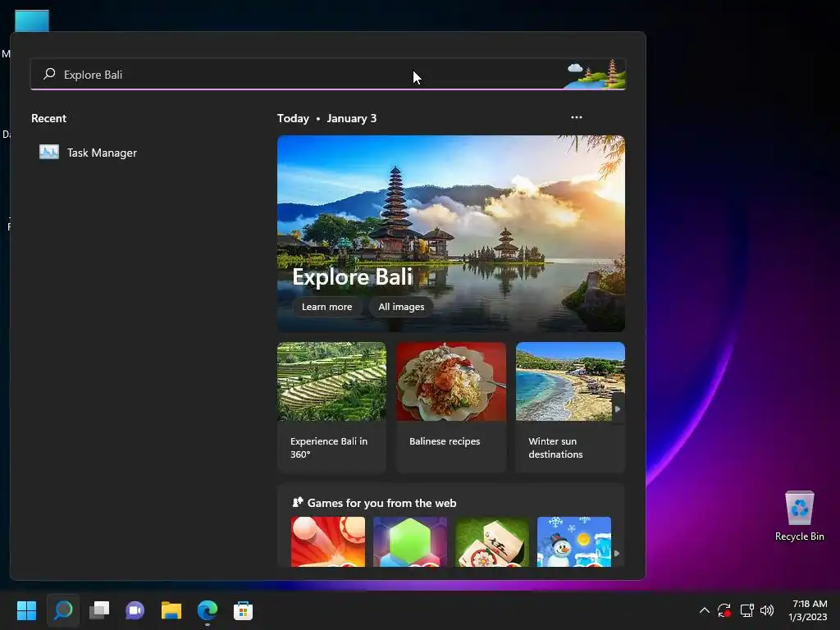The height and width of the screenshot is (630, 840).
Task: Open the mahjong tiles game thumbnail
Action: tap(492, 541)
